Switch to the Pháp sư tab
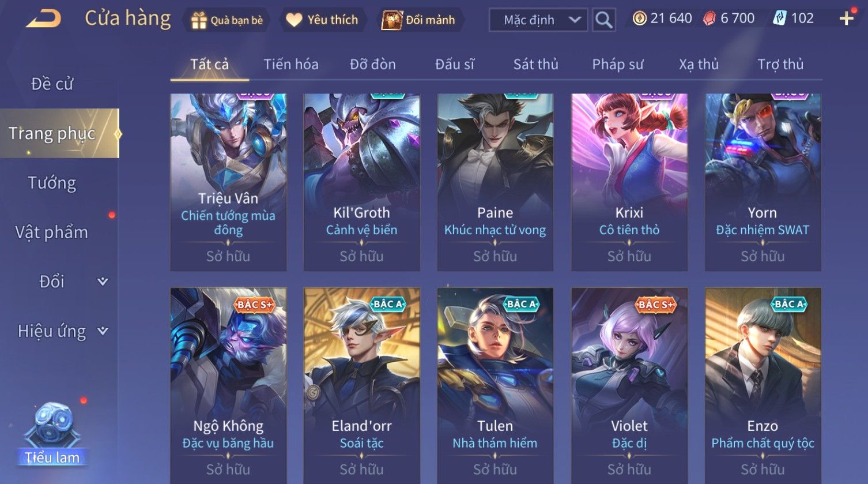Image resolution: width=868 pixels, height=484 pixels. click(617, 64)
